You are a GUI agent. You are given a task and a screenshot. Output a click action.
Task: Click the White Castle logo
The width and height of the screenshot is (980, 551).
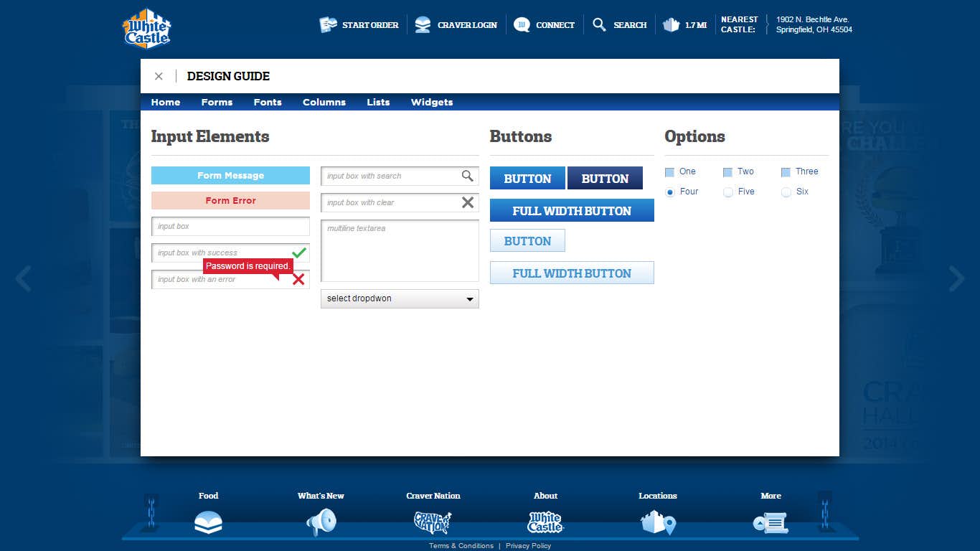(146, 29)
